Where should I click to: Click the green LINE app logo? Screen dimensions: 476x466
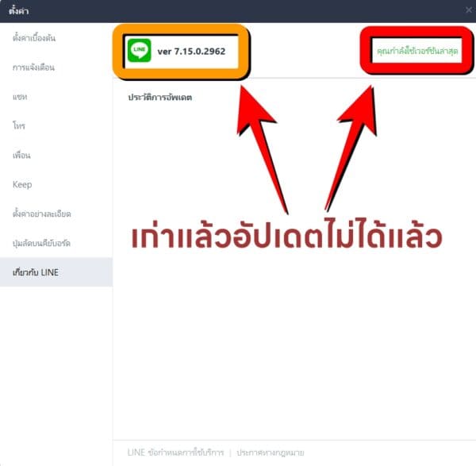tap(140, 51)
